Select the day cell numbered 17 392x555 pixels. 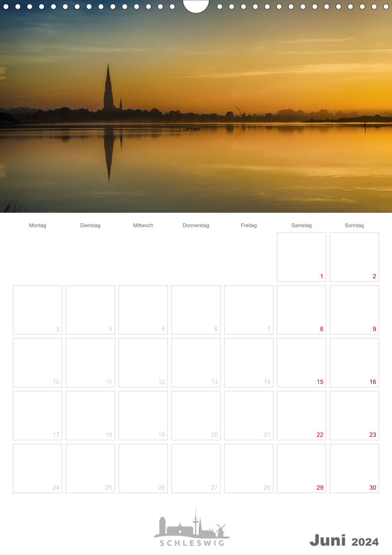coord(37,415)
